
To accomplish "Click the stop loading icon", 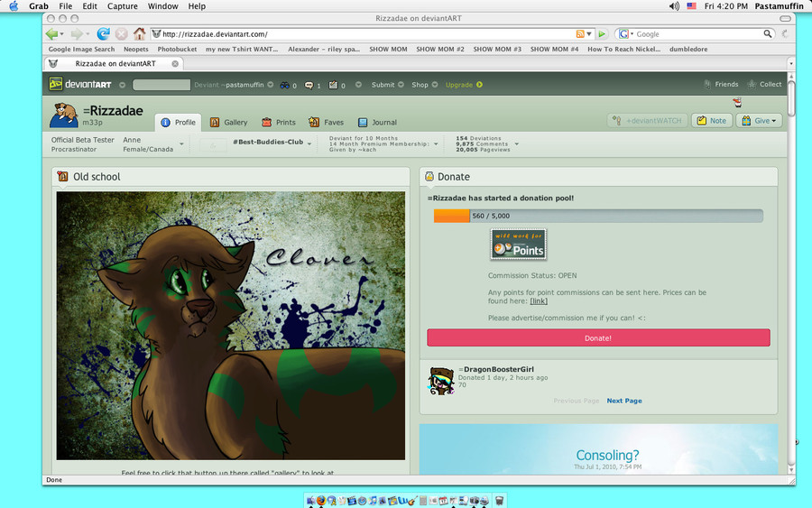I will point(121,34).
